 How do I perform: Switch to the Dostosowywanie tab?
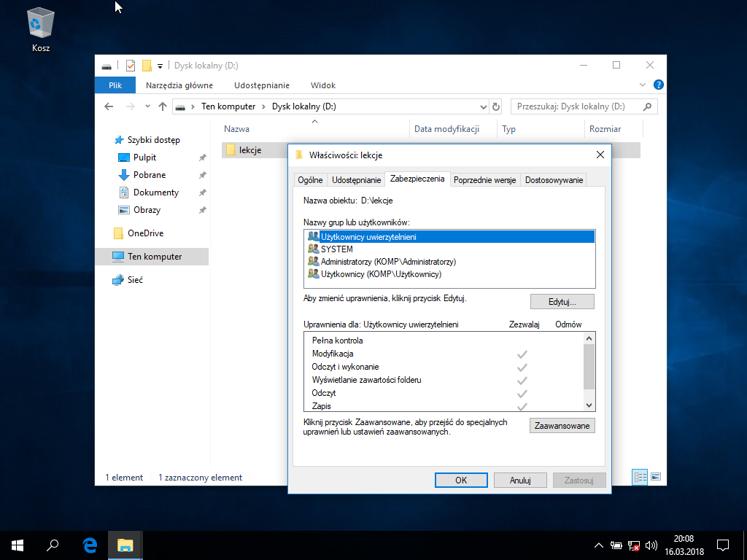(554, 180)
